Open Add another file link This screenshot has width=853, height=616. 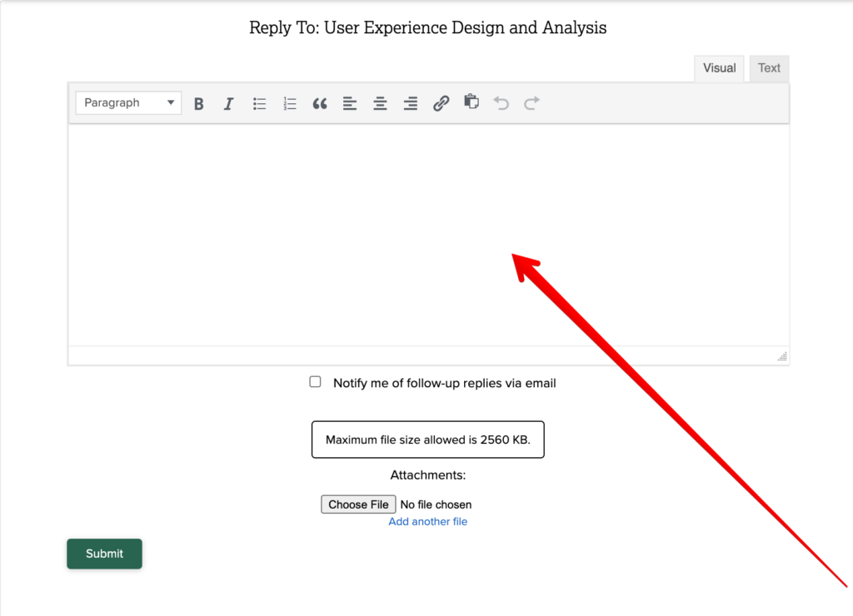427,521
